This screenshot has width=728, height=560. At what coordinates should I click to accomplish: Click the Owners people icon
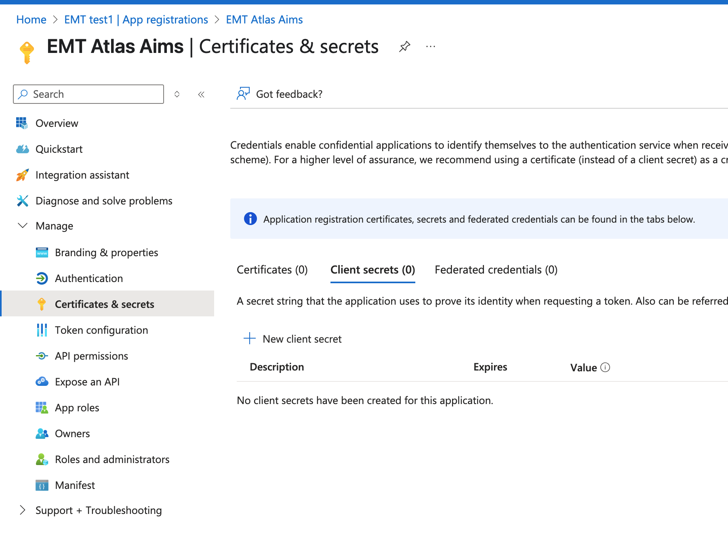point(42,434)
